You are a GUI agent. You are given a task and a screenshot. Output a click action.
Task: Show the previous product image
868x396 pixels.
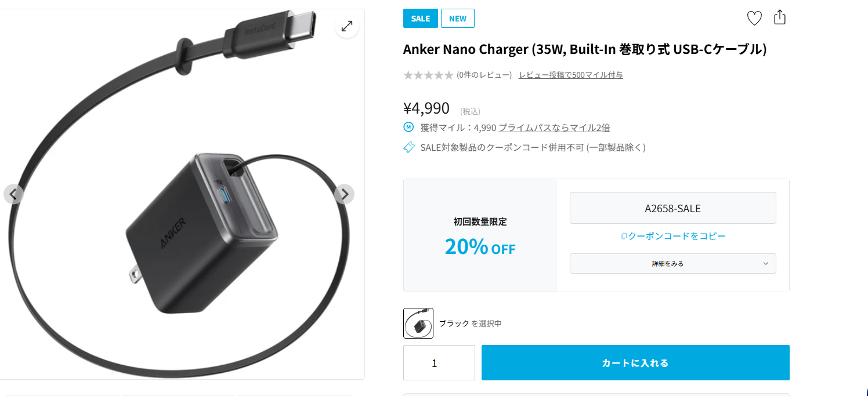coord(13,194)
